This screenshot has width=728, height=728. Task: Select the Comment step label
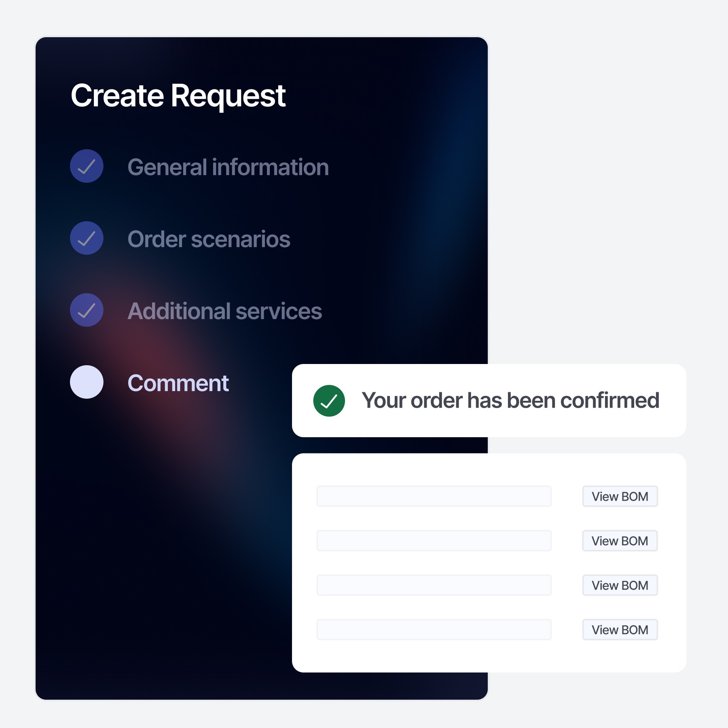[x=178, y=383]
